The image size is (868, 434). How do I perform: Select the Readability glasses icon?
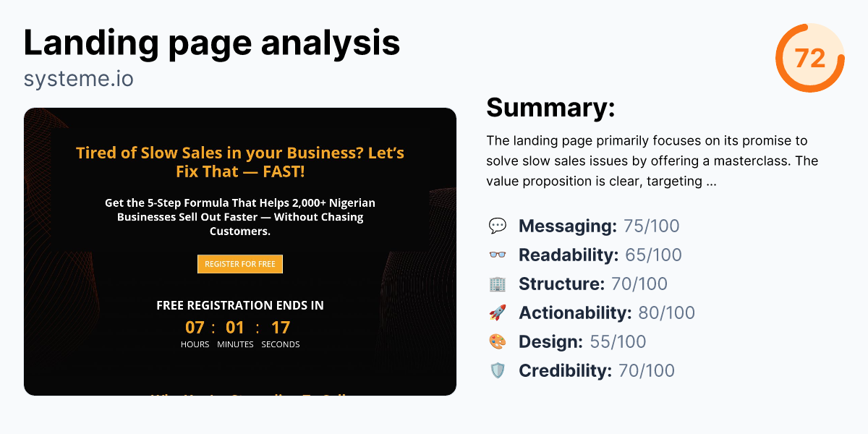coord(499,255)
